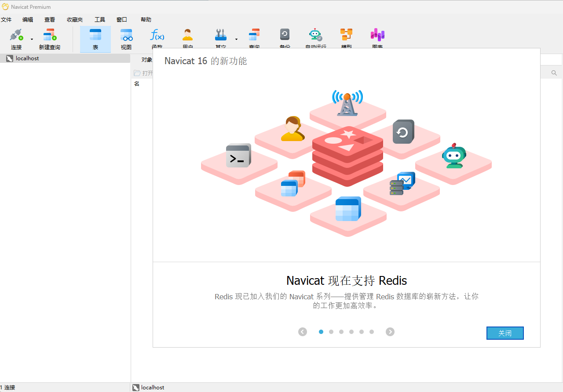
Task: Click the Backup (备份) toolbar icon
Action: click(x=285, y=35)
